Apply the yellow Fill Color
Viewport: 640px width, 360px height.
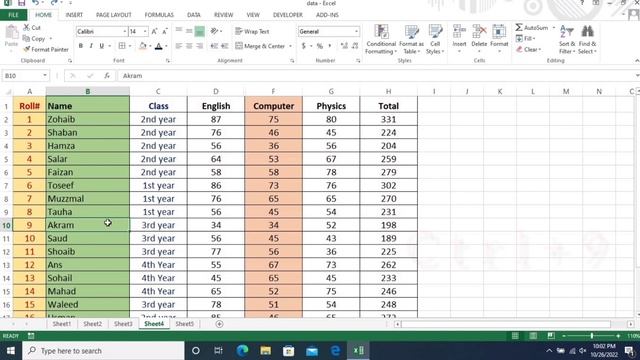coord(142,46)
